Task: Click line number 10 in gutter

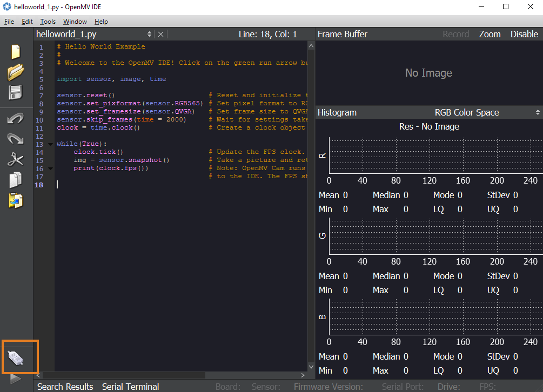Action: [x=39, y=120]
